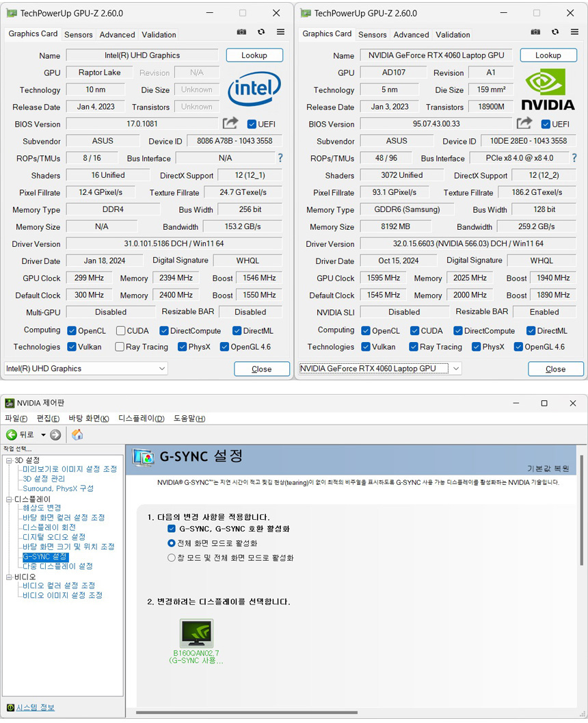
Task: Open 디지털 오디오 설정 in the tree
Action: pos(54,537)
